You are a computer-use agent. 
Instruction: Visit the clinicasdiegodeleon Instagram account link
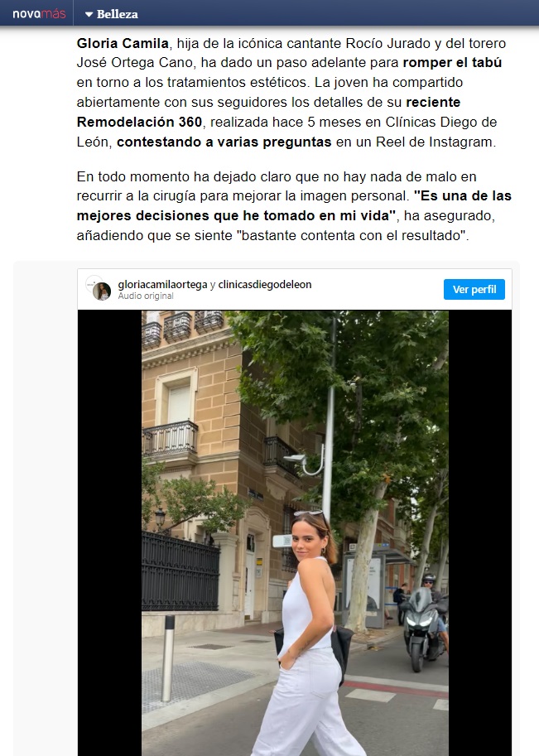265,285
